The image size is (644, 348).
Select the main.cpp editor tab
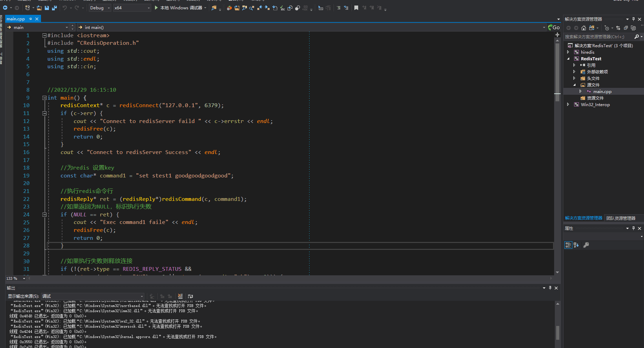click(15, 19)
